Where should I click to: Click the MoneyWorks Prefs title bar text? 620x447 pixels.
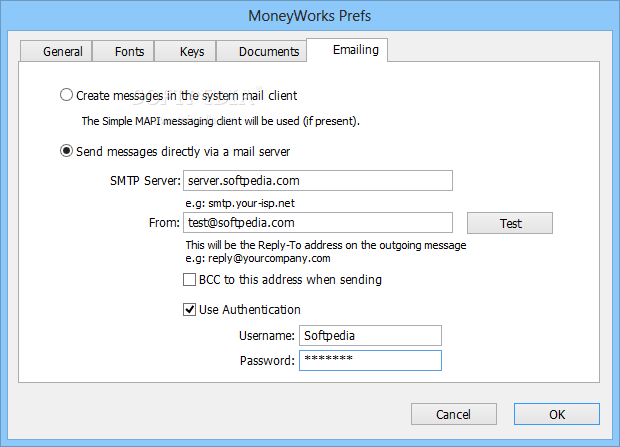click(310, 16)
